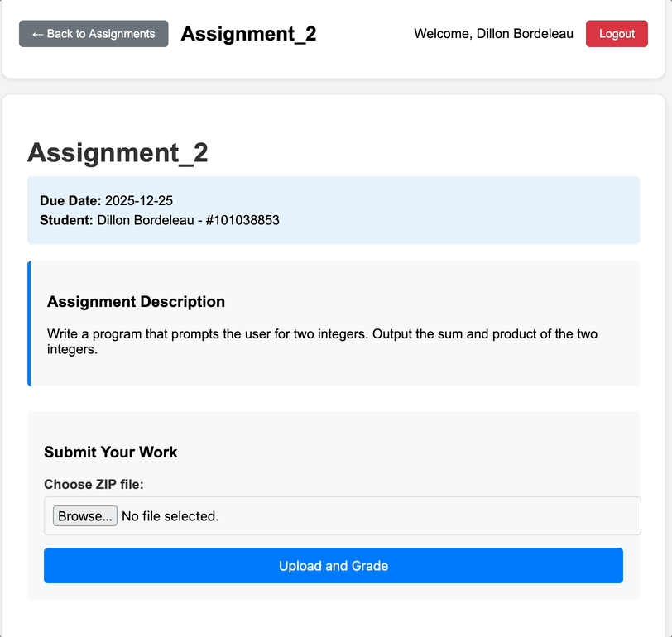Click the Student label in info box
This screenshot has height=637, width=672.
tap(66, 220)
